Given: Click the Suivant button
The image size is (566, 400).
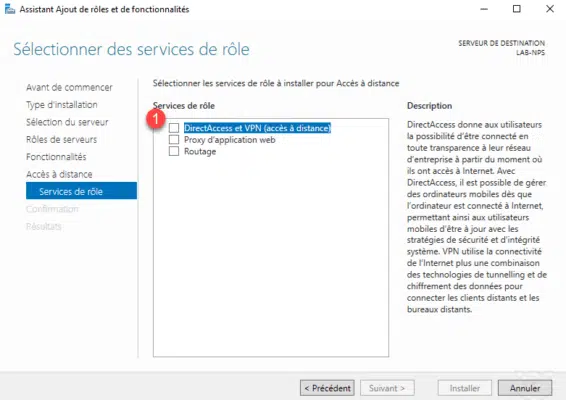Looking at the screenshot, I should [387, 388].
